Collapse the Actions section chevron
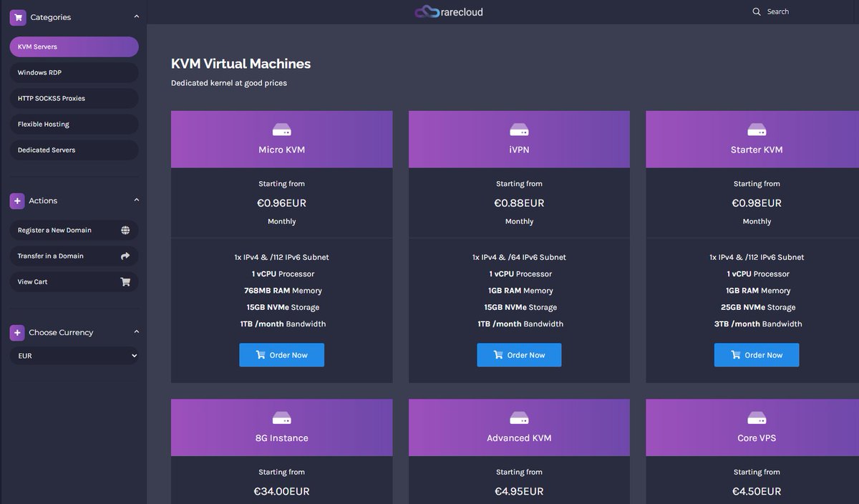The height and width of the screenshot is (504, 859). point(137,200)
